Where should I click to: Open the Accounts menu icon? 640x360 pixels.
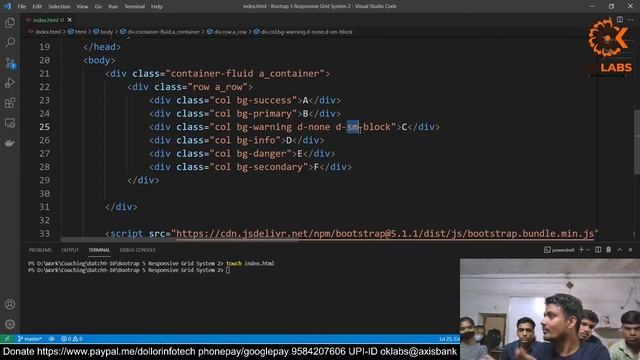click(10, 304)
